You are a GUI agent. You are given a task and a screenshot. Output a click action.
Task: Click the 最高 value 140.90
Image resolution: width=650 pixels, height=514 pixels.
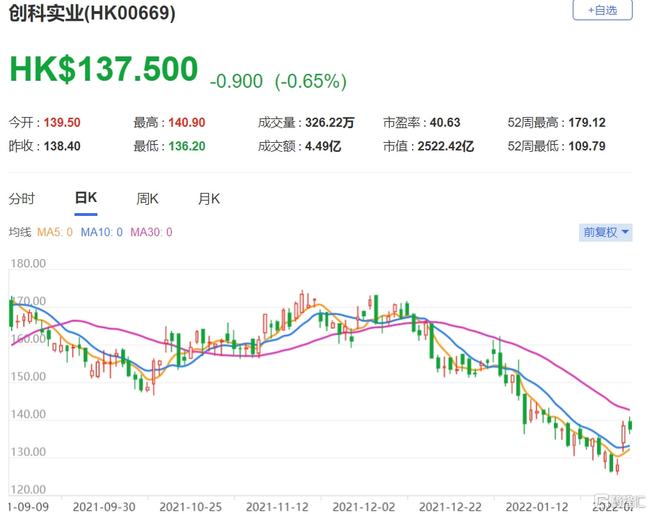187,123
